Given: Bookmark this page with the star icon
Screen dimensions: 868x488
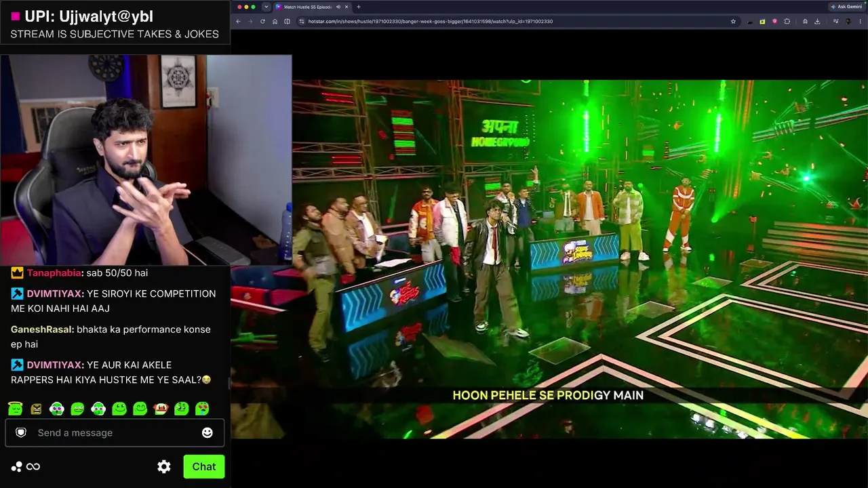Looking at the screenshot, I should (733, 22).
